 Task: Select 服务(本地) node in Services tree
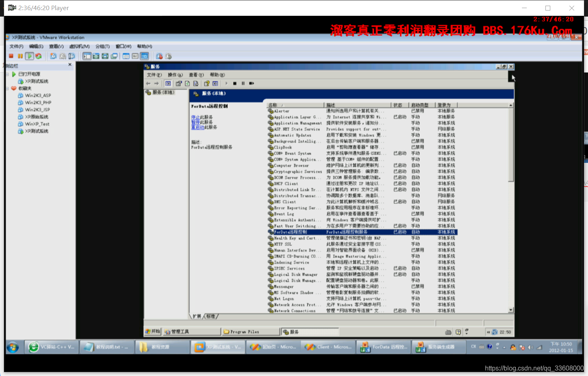(x=160, y=92)
